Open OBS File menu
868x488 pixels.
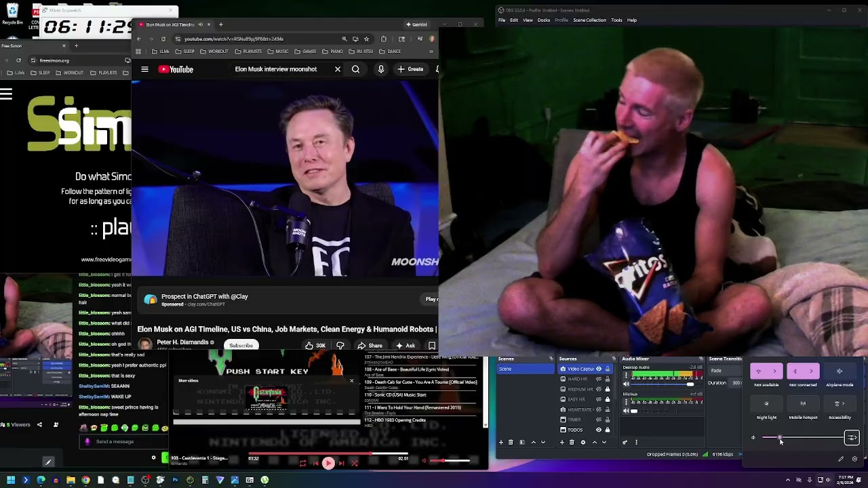pyautogui.click(x=502, y=20)
